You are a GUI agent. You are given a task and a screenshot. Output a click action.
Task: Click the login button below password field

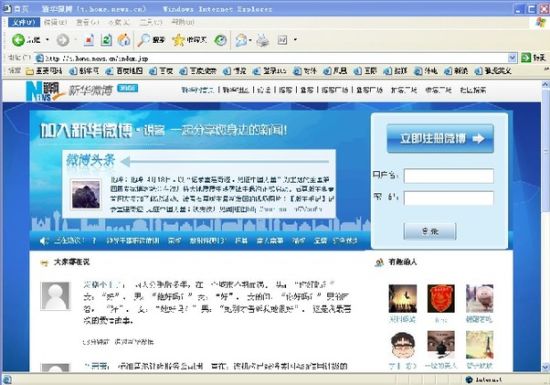430,231
